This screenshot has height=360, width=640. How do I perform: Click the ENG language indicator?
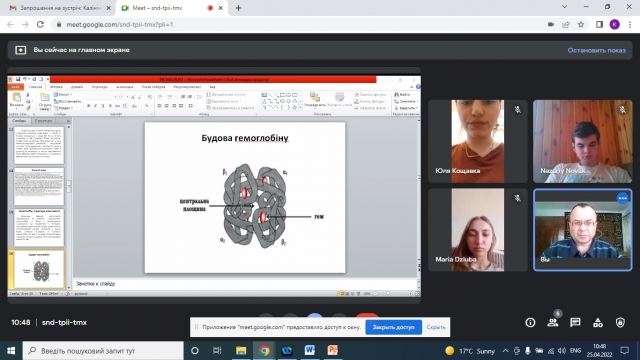pyautogui.click(x=575, y=351)
